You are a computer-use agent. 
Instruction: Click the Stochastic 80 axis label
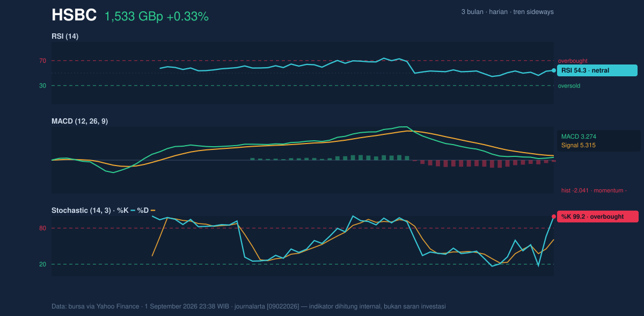(42, 228)
